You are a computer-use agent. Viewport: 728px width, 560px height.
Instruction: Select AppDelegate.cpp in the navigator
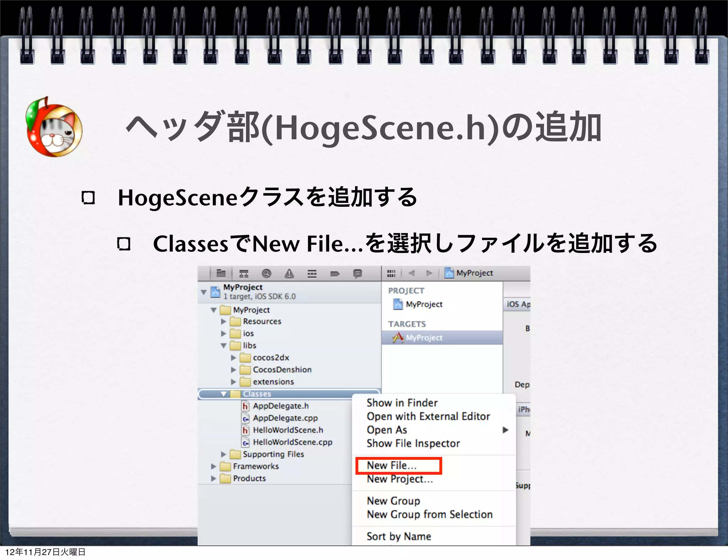click(x=285, y=418)
